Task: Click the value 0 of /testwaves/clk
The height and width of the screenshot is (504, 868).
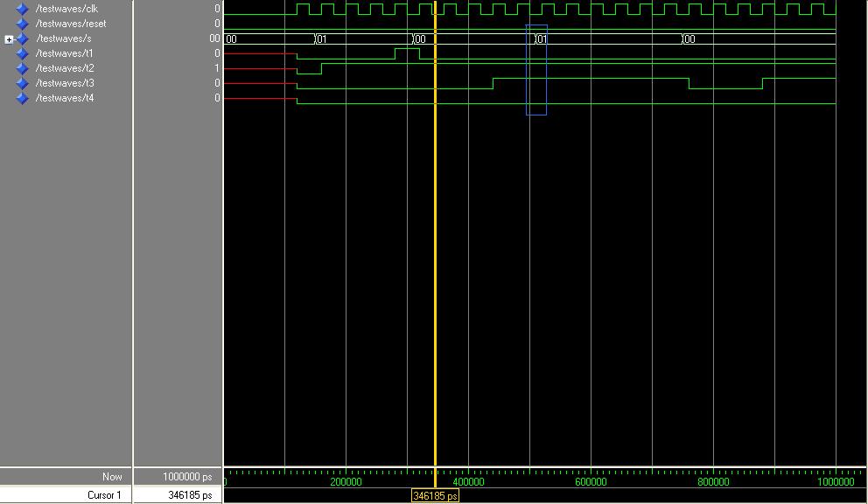Action: pyautogui.click(x=217, y=9)
